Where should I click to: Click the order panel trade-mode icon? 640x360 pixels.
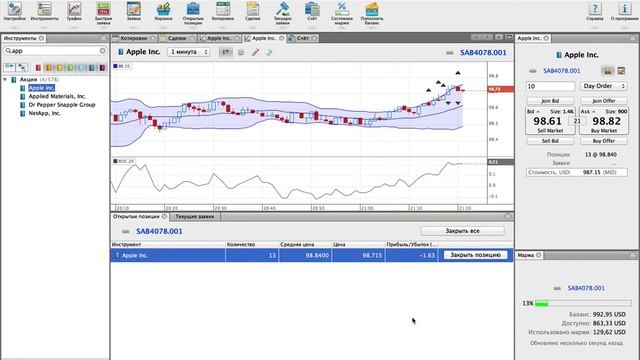point(607,71)
